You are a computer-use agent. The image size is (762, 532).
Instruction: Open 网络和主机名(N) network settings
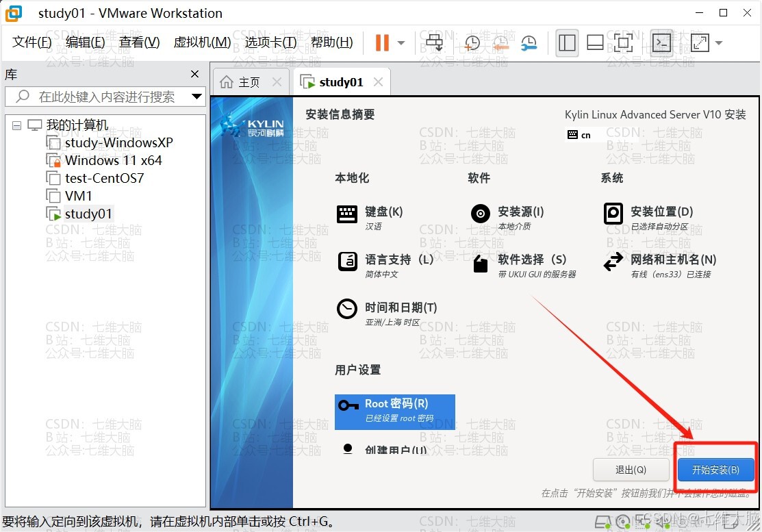click(x=660, y=265)
